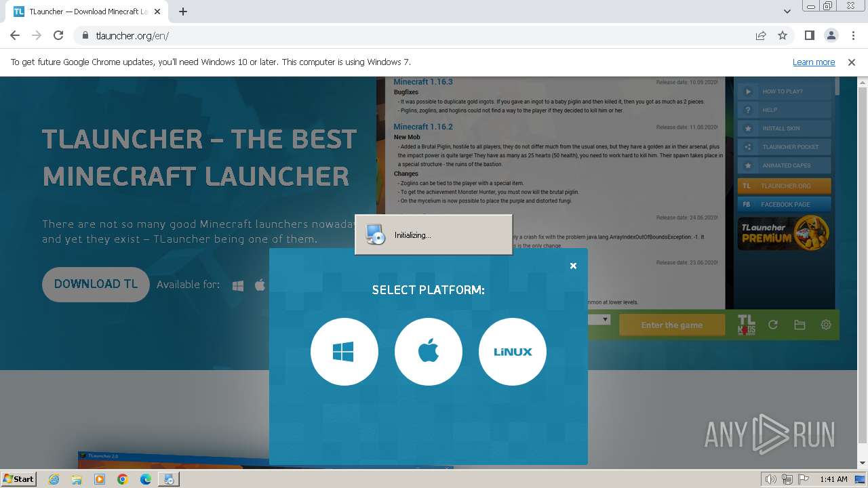Choose the Windows platform icon

tap(344, 352)
